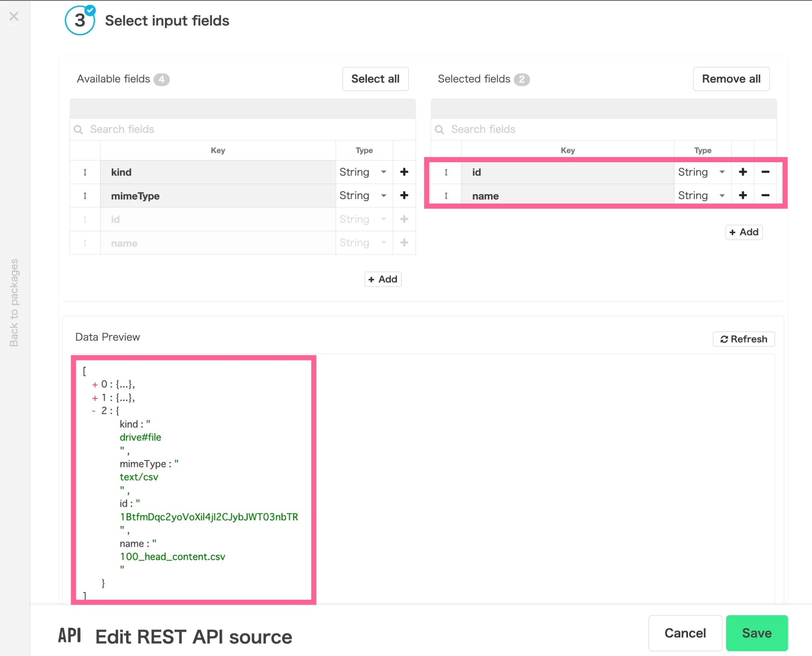Viewport: 812px width, 656px height.
Task: Click the text/csv value in preview
Action: (139, 477)
